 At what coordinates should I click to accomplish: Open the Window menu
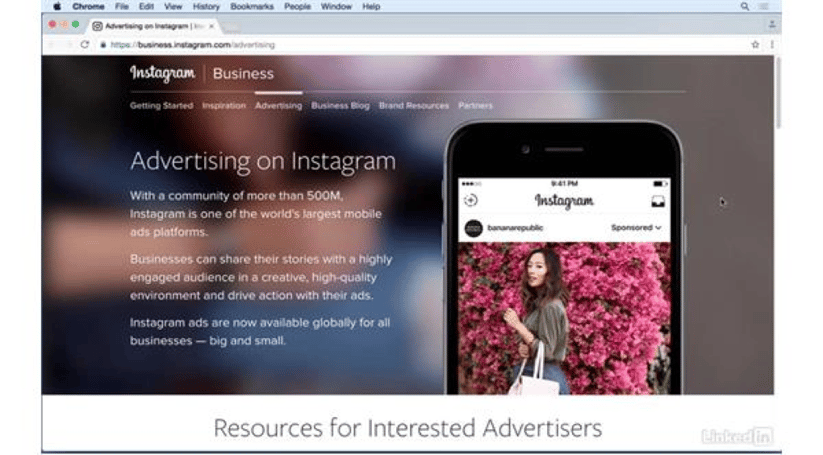(x=336, y=6)
